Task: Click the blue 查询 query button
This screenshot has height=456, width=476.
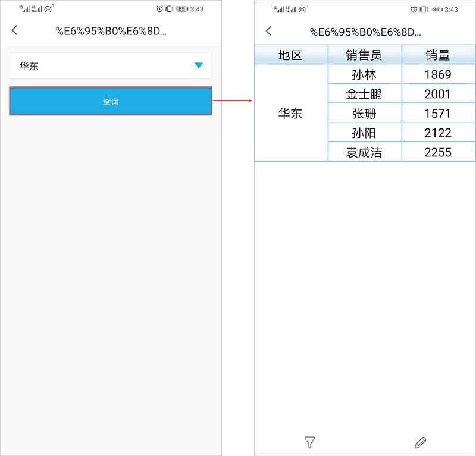Action: (111, 101)
